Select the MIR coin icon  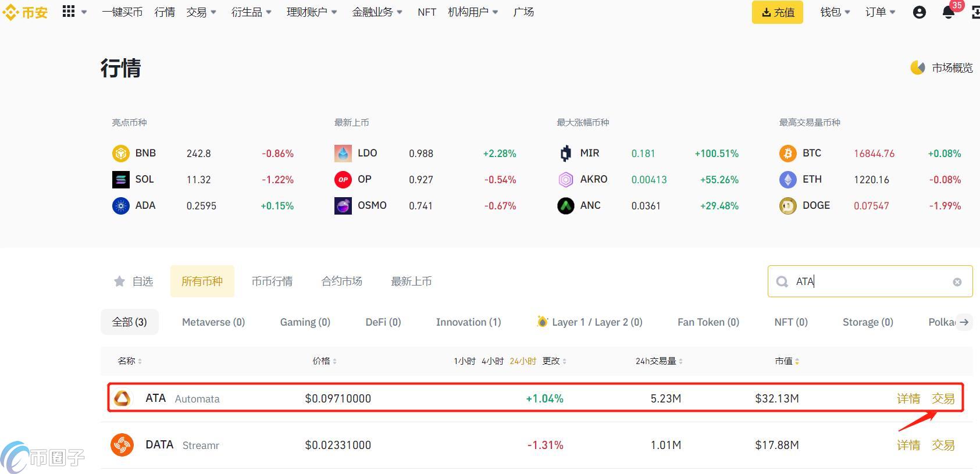point(565,154)
